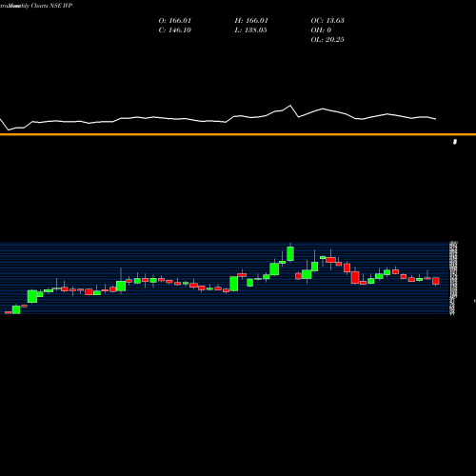Click the 'H: 166.01' high value
This screenshot has height=476, width=476.
(251, 21)
